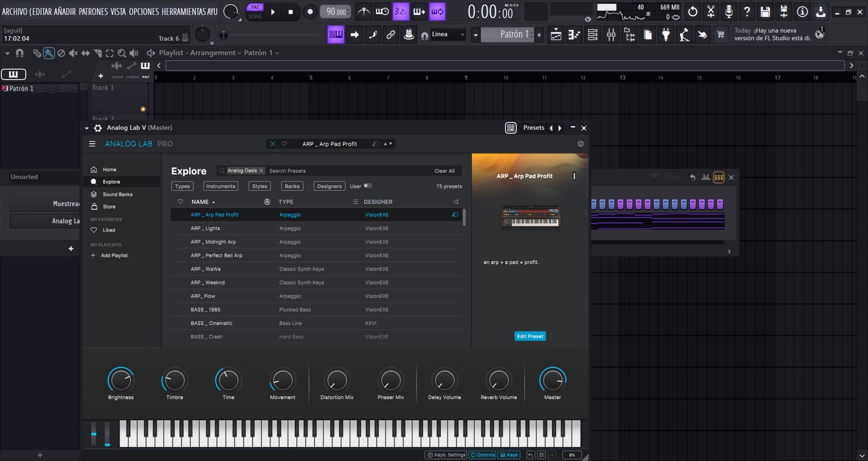Open the mixer window icon
Screen dimensions: 868x461
(611, 35)
